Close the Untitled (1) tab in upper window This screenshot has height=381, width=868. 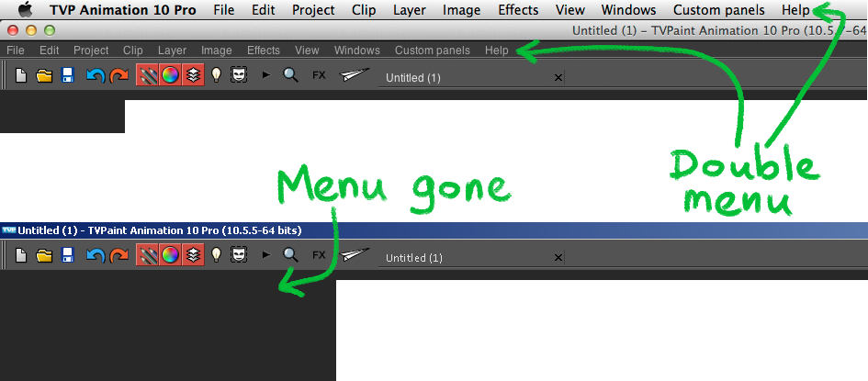558,78
